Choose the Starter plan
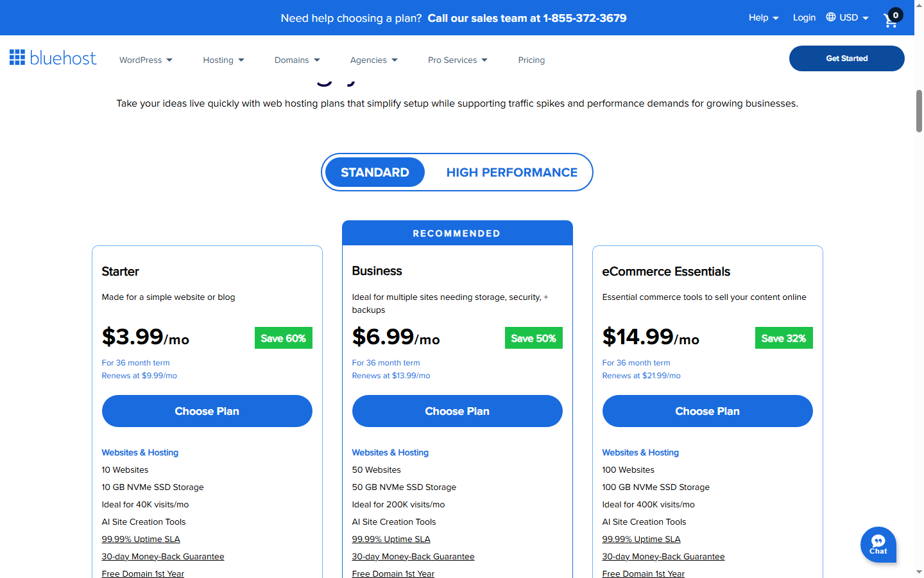 207,411
